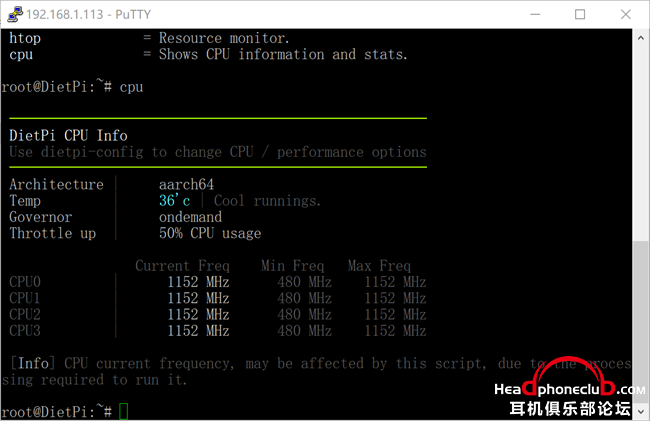Click 'Shows CPU information and stats.' text

(x=283, y=54)
